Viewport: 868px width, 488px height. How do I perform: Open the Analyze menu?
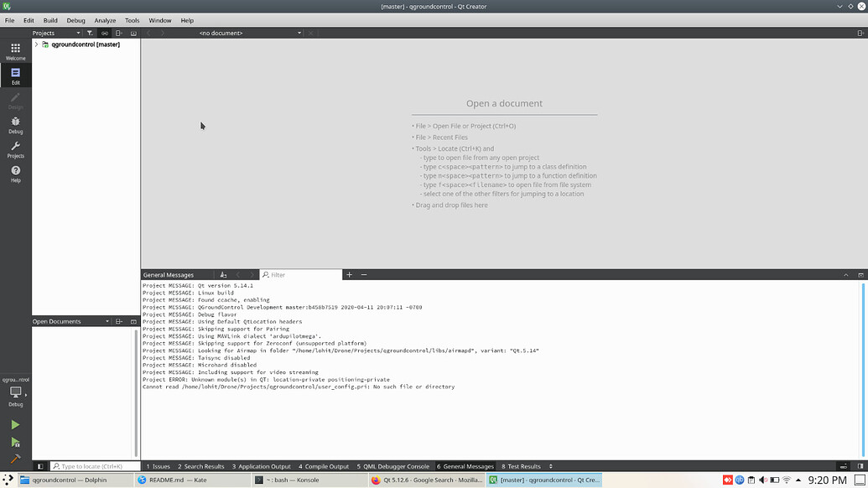point(105,20)
